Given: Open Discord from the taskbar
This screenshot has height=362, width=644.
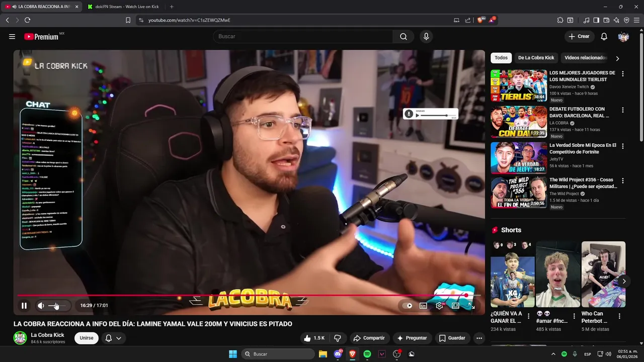Looking at the screenshot, I should click(338, 354).
